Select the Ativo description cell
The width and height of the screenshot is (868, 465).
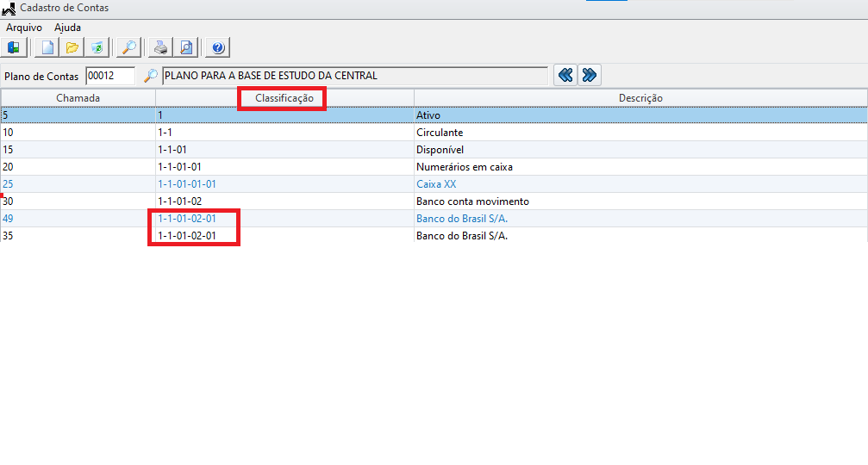point(640,115)
